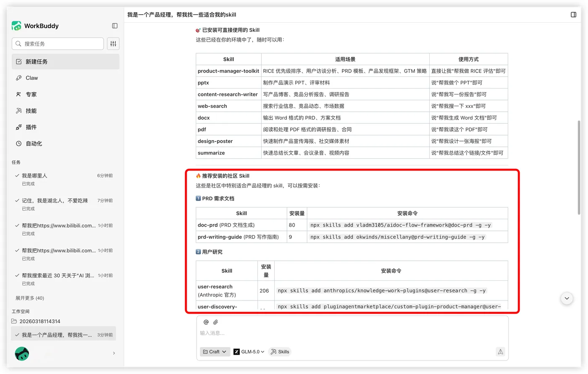
Task: Click the product-manager-toolkit skill cell
Action: point(228,71)
